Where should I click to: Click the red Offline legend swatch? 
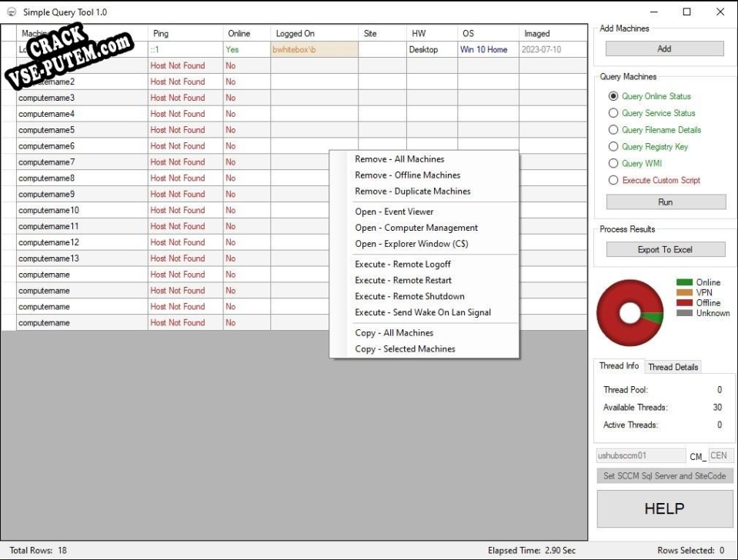[x=684, y=303]
